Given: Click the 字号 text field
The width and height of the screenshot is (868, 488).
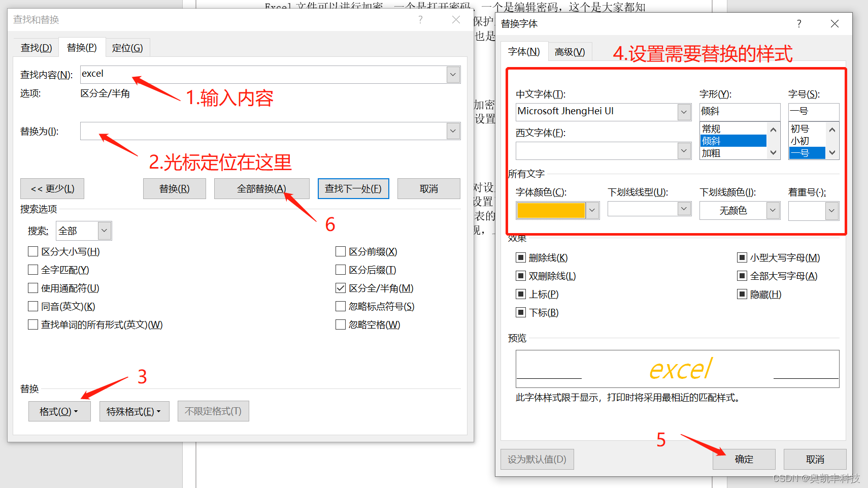Looking at the screenshot, I should (x=814, y=111).
